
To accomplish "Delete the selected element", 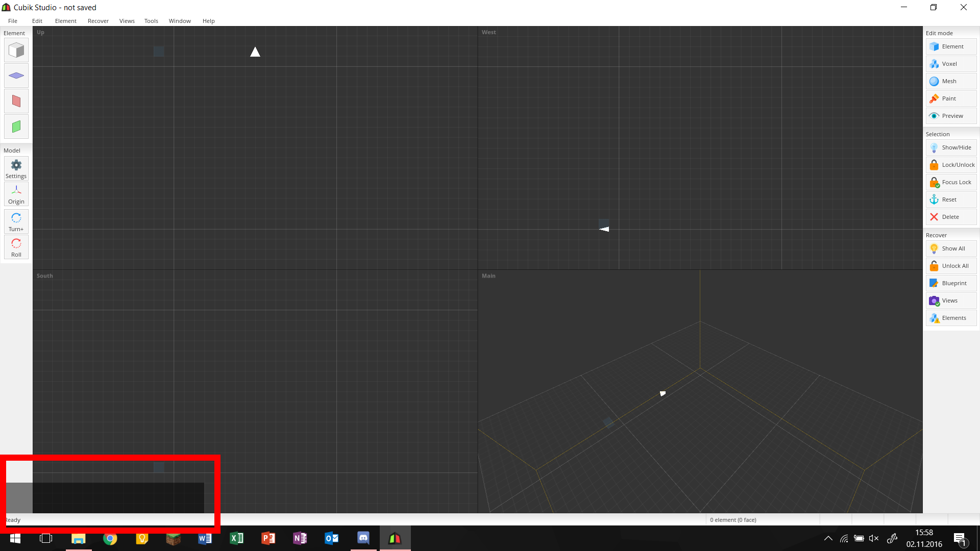I will (951, 217).
